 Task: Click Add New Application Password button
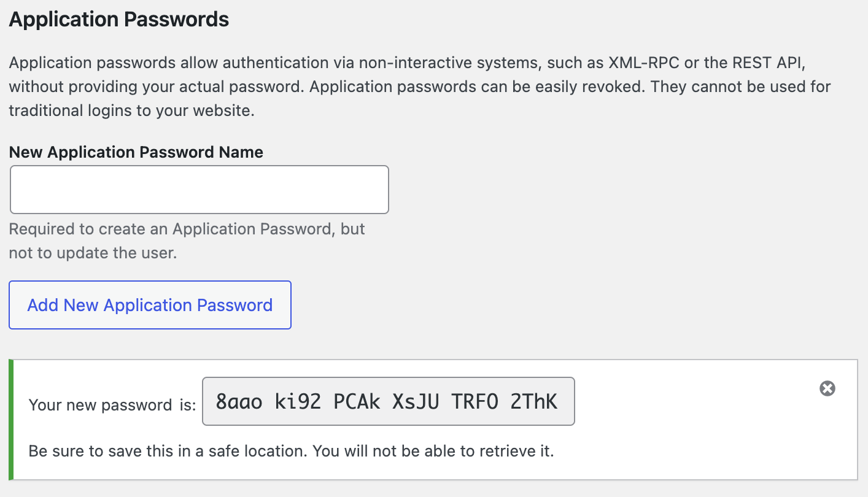(150, 305)
